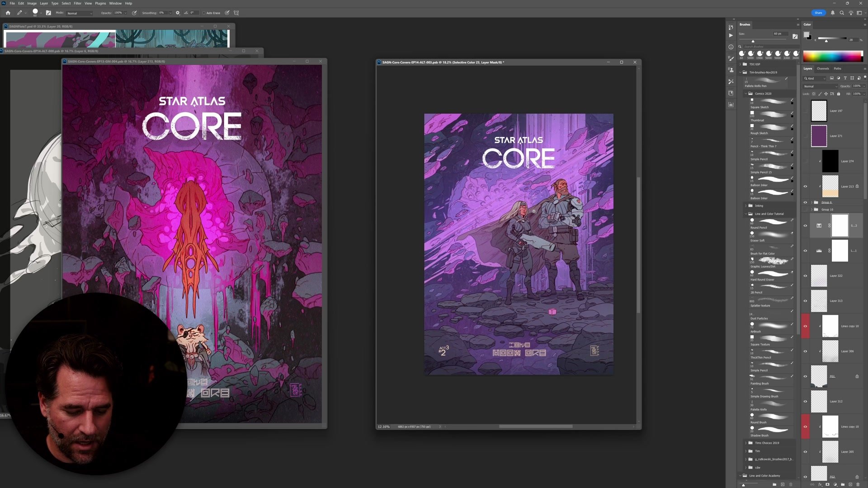Open the Clone Source stamp panel icon
Viewport: 868px width, 488px height.
click(x=731, y=70)
